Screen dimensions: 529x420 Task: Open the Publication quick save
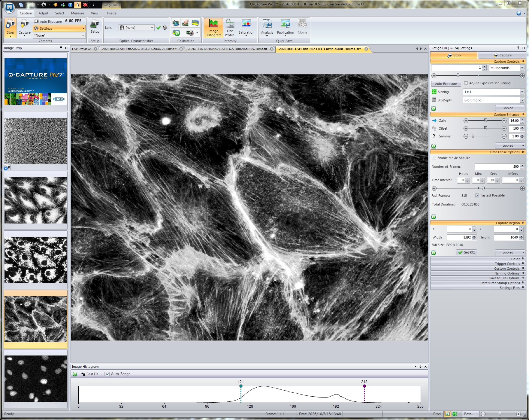click(285, 28)
